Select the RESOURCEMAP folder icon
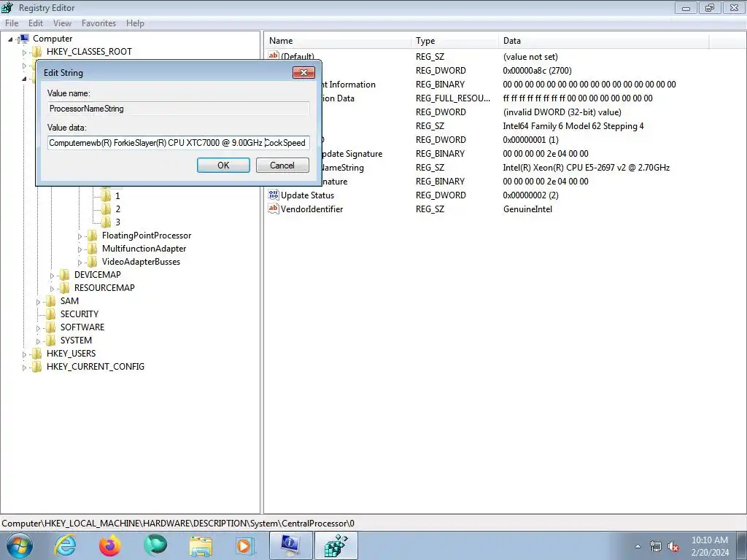The image size is (747, 560). click(x=64, y=287)
